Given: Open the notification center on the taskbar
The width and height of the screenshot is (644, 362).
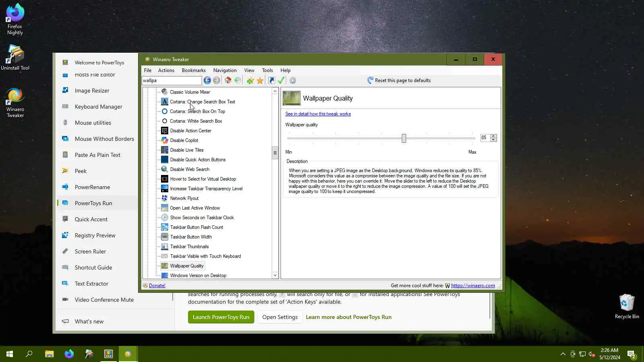Looking at the screenshot, I should (631, 354).
